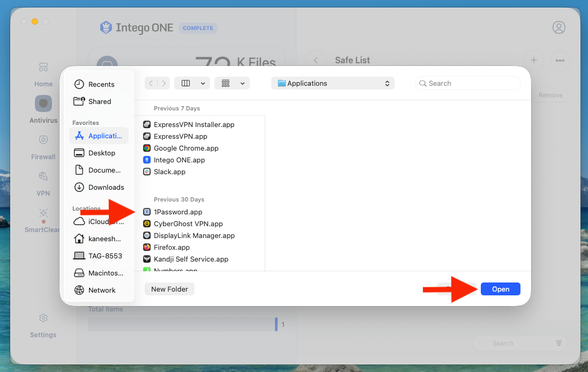Navigate forward in file dialog
The image size is (588, 372).
(164, 83)
